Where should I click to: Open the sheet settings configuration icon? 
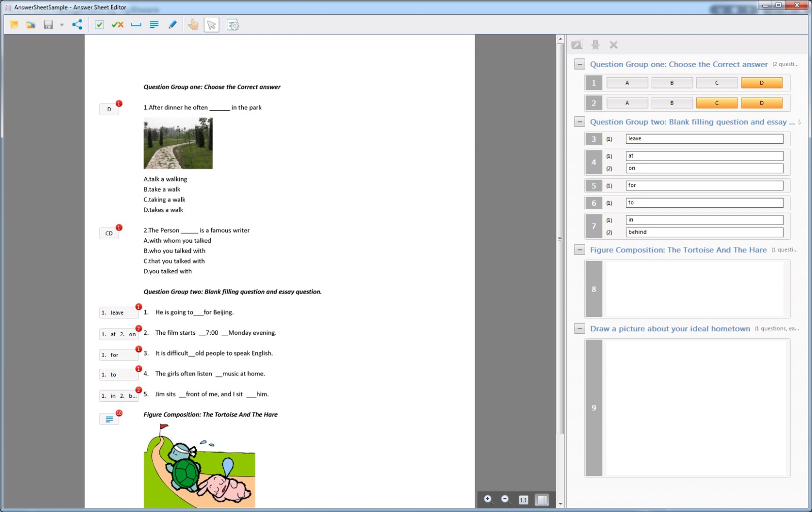[232, 24]
